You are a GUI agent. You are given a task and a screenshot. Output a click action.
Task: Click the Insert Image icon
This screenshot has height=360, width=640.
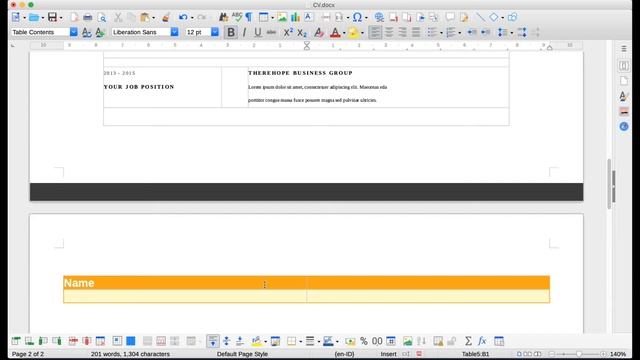[x=282, y=17]
